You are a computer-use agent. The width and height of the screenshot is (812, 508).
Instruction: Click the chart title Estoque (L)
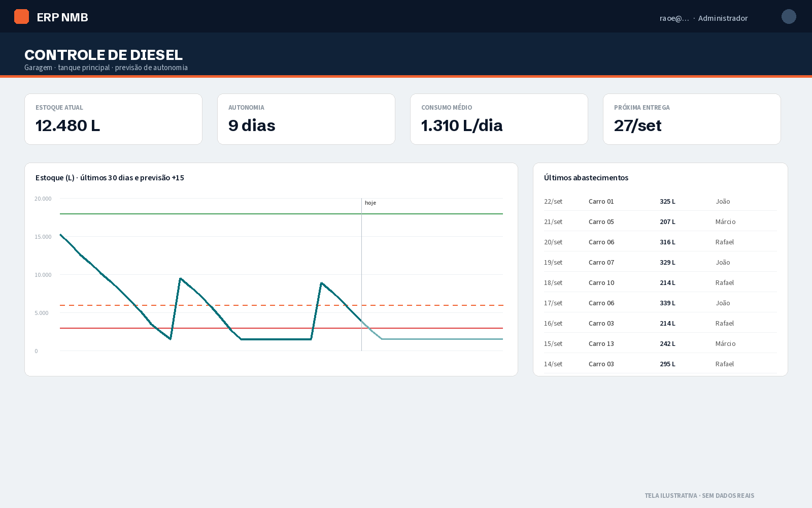pyautogui.click(x=110, y=178)
